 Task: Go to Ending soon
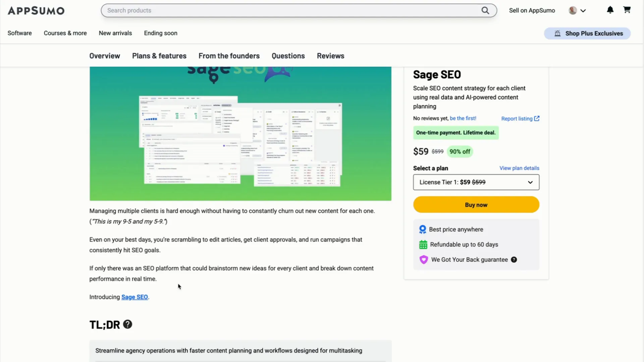[160, 33]
